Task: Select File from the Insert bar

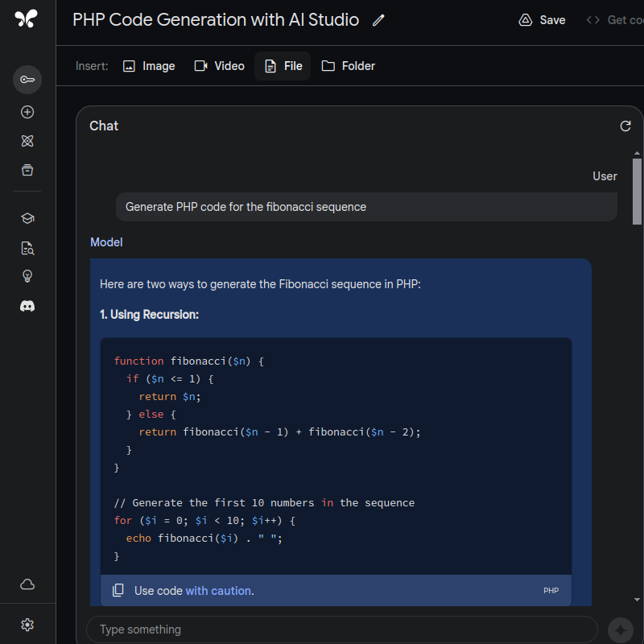Action: (283, 66)
